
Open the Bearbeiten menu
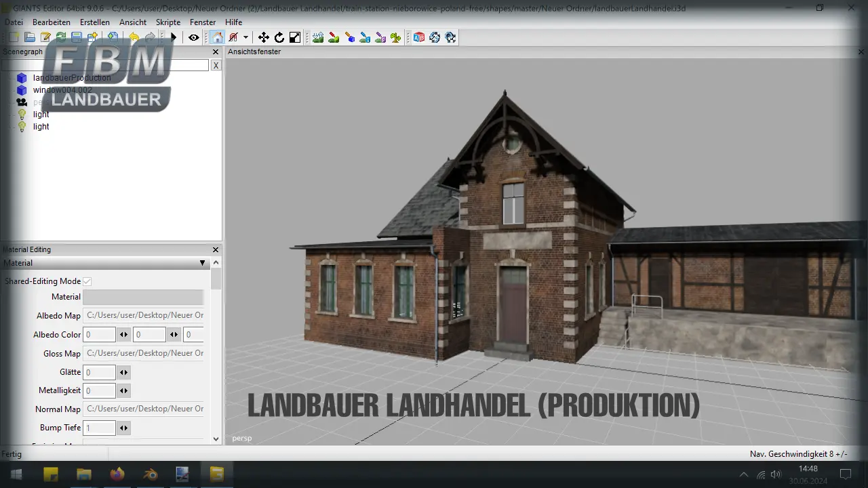click(52, 22)
